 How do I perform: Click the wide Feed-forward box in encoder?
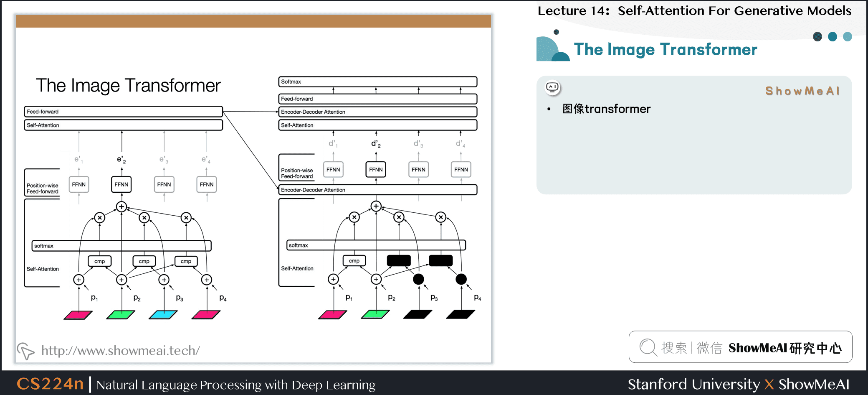click(124, 112)
